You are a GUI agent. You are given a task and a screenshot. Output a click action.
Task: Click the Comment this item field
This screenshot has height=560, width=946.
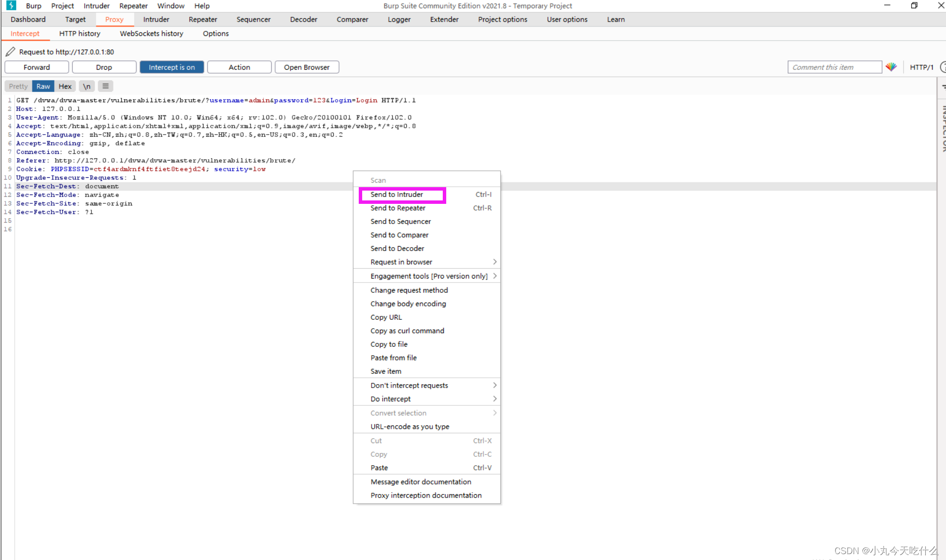(x=834, y=67)
